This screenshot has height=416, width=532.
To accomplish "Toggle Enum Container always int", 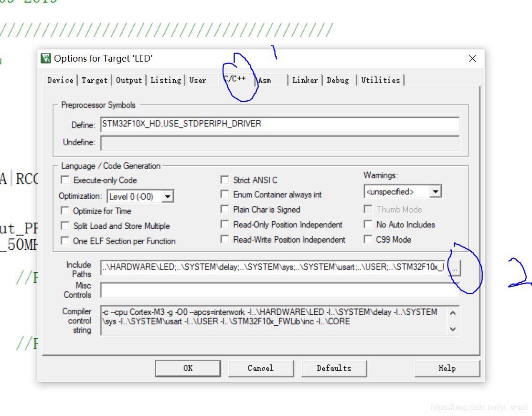I will pos(224,194).
